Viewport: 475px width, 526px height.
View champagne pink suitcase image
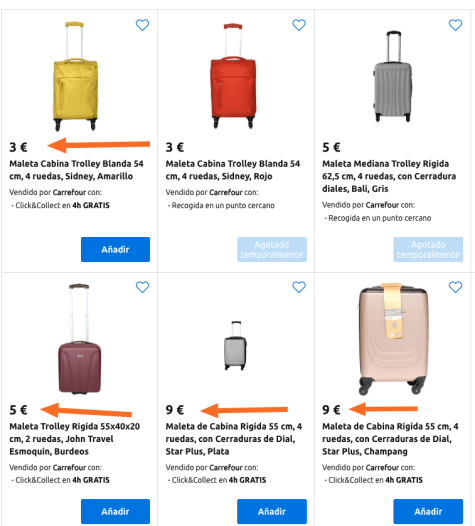click(x=393, y=339)
